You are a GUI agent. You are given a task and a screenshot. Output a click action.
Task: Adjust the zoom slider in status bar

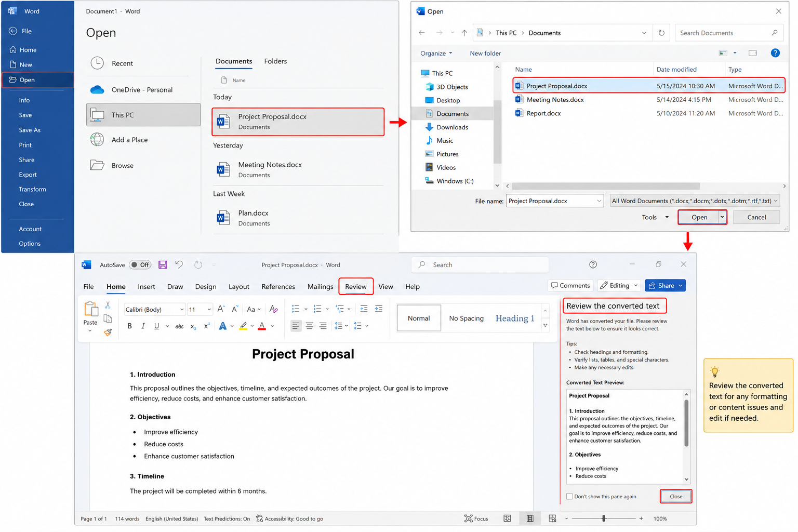[x=604, y=518]
